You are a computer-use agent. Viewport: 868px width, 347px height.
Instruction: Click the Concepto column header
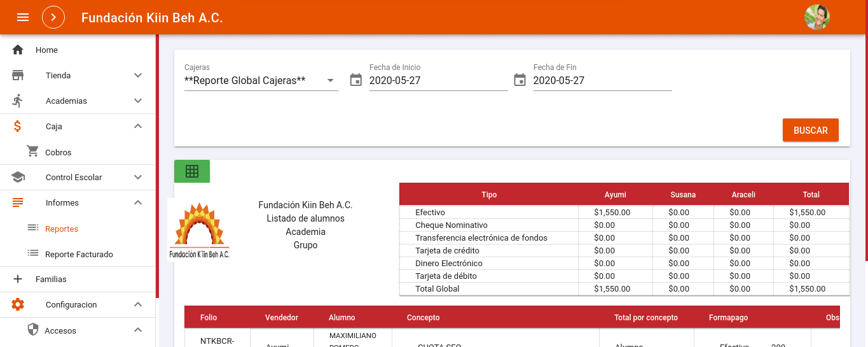[424, 317]
